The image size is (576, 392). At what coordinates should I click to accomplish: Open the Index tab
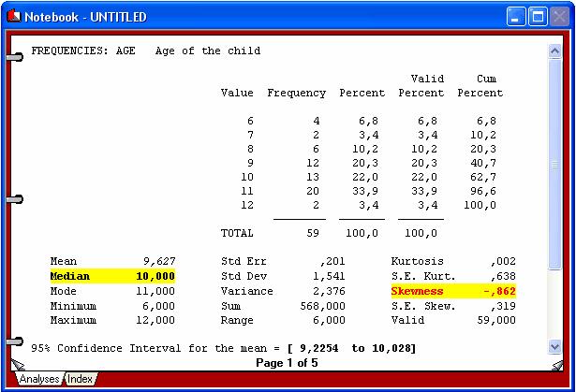(x=81, y=379)
